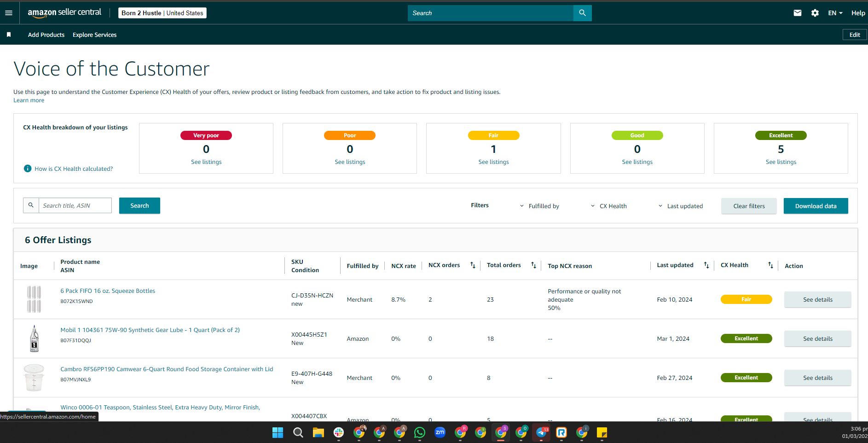This screenshot has width=868, height=443.
Task: Sort the table by Total orders arrows
Action: point(533,265)
